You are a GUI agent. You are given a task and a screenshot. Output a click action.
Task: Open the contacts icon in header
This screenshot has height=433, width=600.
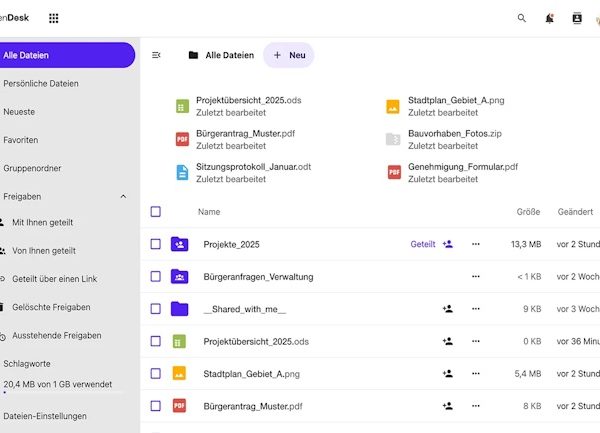[x=576, y=18]
